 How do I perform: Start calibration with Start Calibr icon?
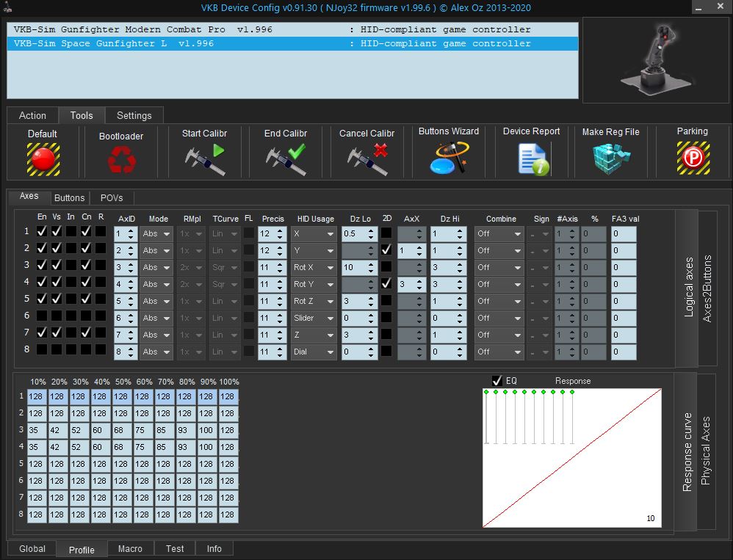point(204,159)
